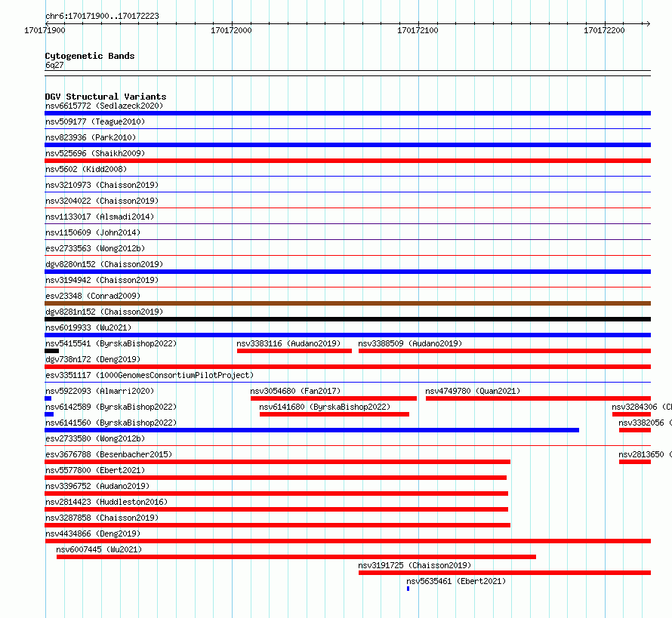This screenshot has height=618, width=672.
Task: Open nsv3388509 (Audano2019) variant
Action: click(x=410, y=343)
